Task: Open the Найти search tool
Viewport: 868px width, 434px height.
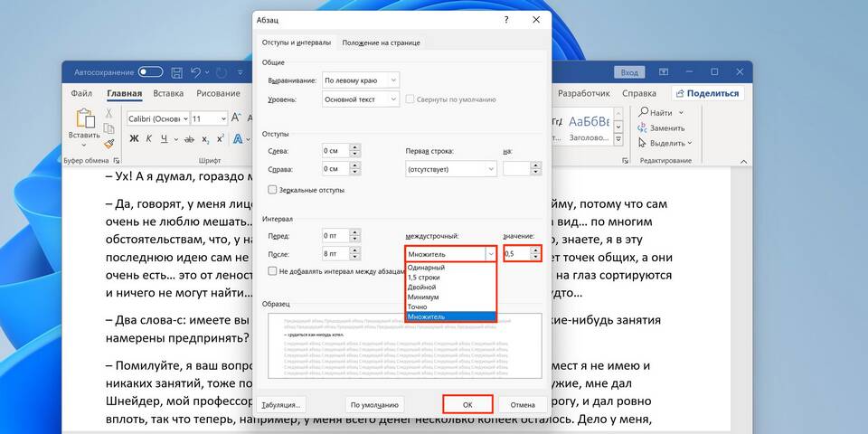Action: [x=656, y=113]
